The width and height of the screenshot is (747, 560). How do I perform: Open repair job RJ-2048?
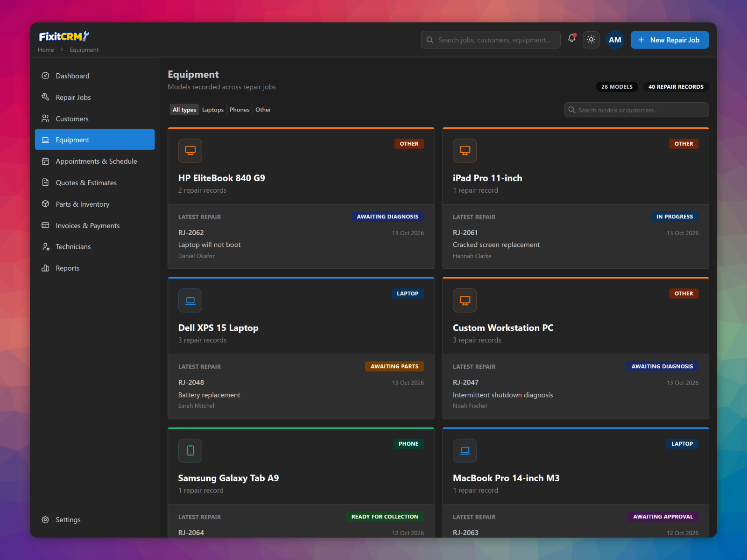[x=191, y=382]
